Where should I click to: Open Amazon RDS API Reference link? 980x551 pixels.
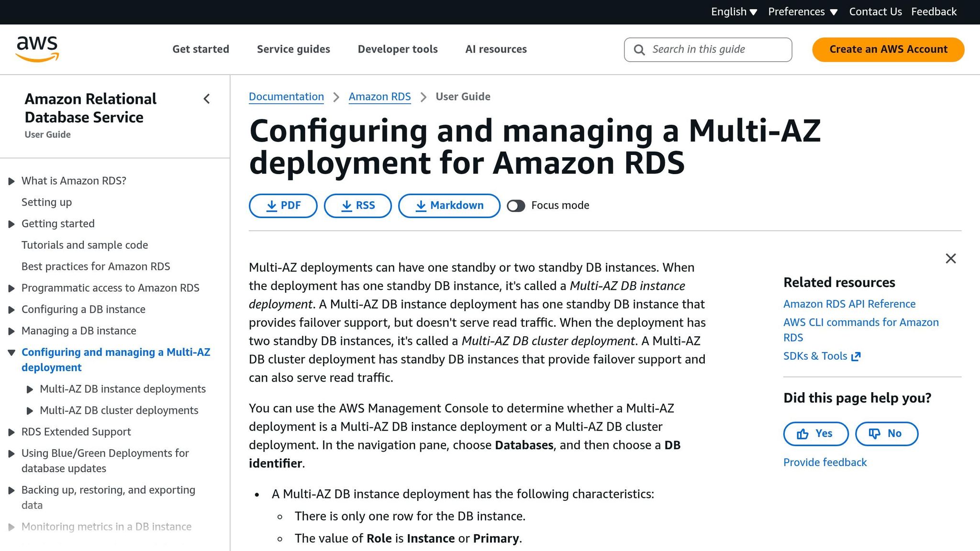coord(849,304)
